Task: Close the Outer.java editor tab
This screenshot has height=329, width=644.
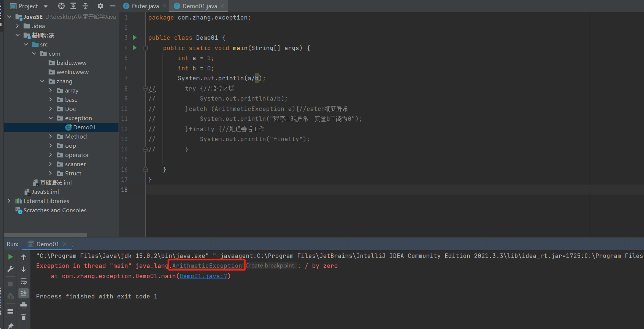Action: point(164,6)
